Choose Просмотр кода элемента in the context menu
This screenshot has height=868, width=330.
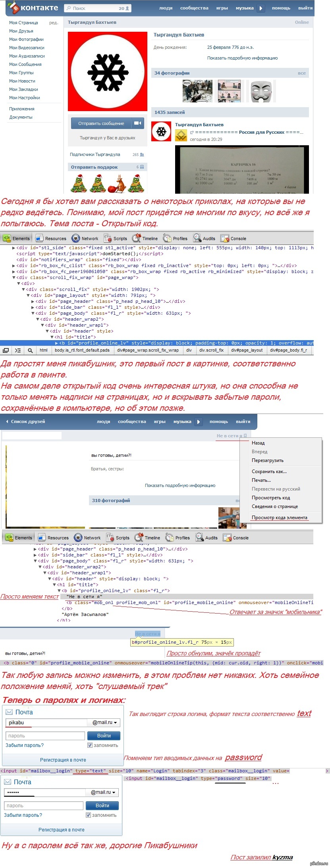click(x=280, y=518)
